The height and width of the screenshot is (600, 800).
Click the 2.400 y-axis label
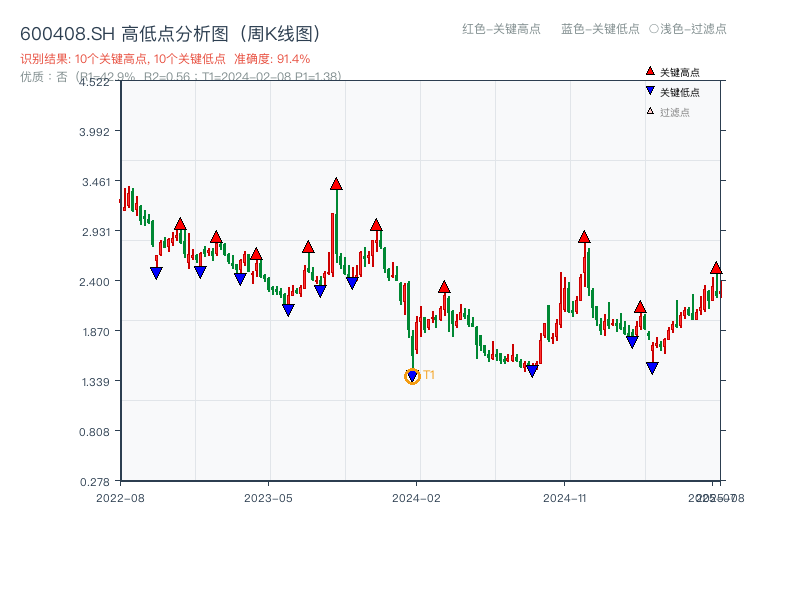94,282
